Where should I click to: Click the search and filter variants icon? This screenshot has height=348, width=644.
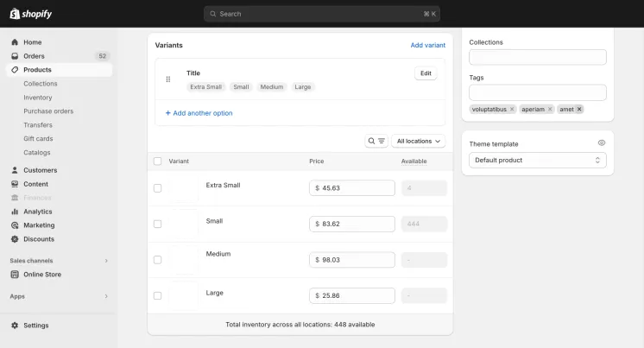pyautogui.click(x=376, y=141)
